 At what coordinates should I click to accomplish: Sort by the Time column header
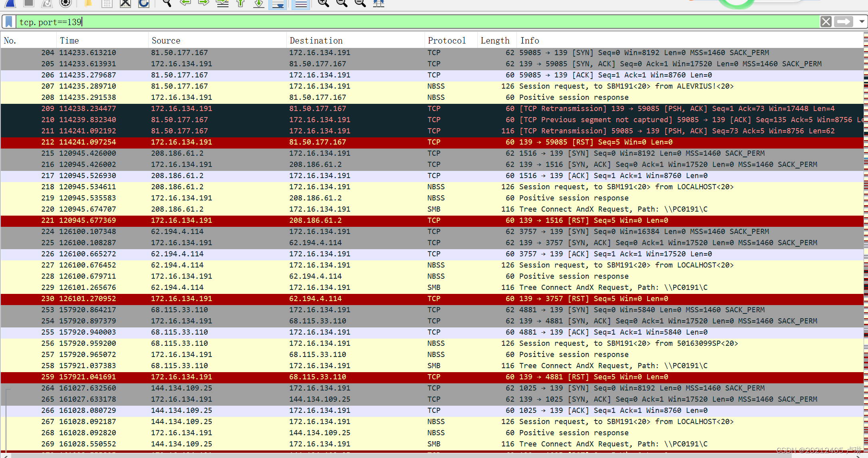[x=102, y=40]
